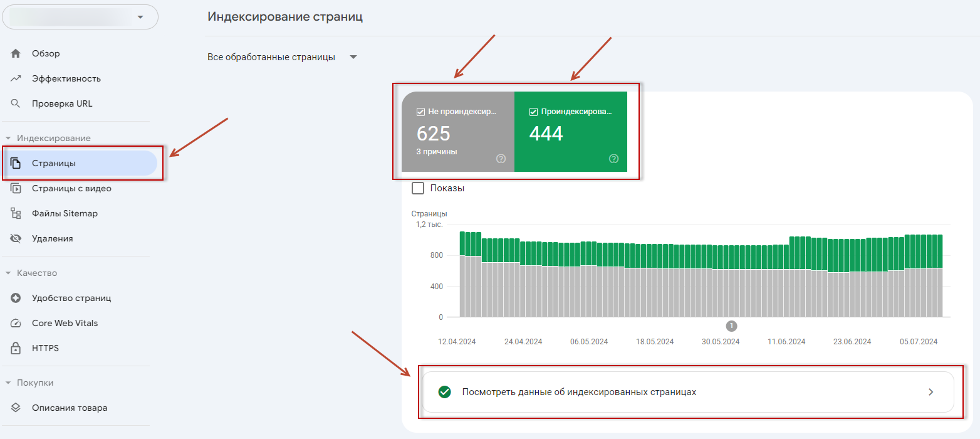This screenshot has width=980, height=439.
Task: Uncheck the Проиндексировано checkbox
Action: (533, 112)
